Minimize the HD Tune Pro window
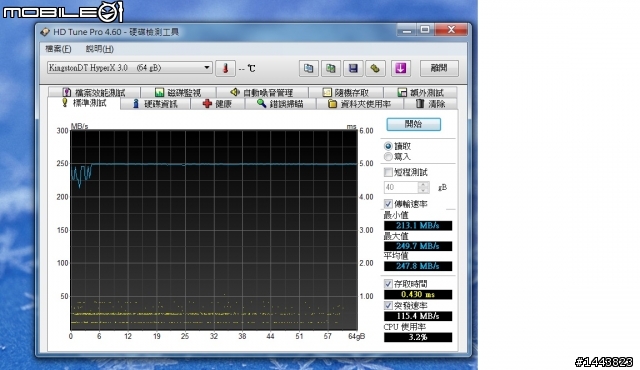 (407, 30)
